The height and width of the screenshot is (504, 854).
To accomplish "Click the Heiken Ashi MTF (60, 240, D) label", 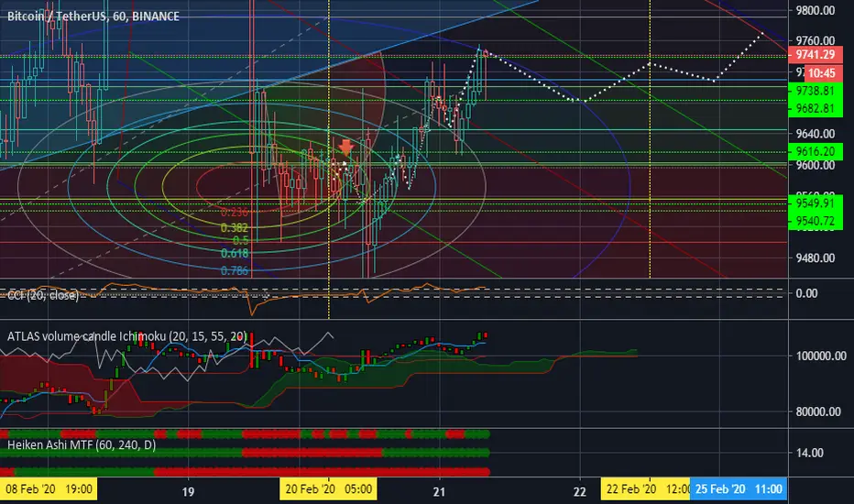I will click(x=82, y=445).
